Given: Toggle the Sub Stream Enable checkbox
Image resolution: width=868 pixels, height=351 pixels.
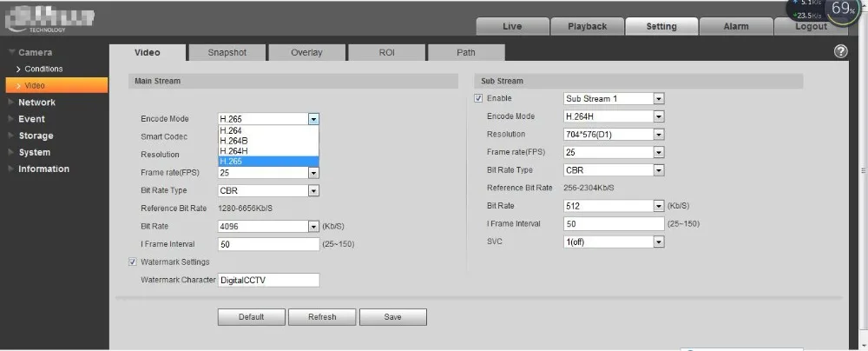Looking at the screenshot, I should coord(478,98).
